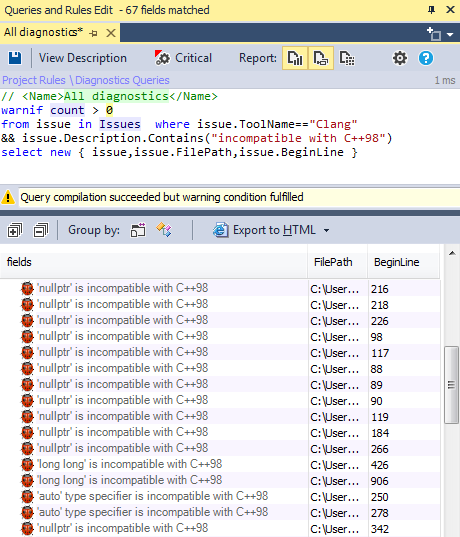Open Diagnostics Queries breadcrumb link
460x537 pixels.
122,80
